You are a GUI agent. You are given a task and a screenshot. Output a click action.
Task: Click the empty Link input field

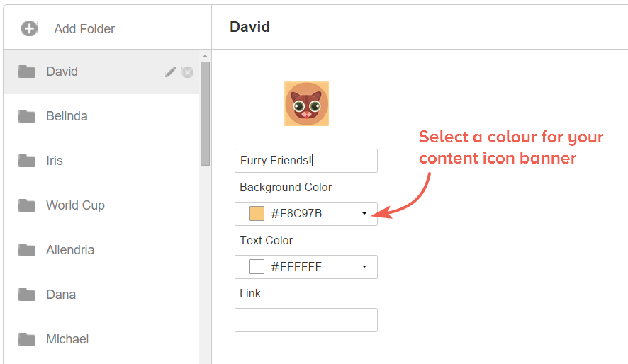point(306,320)
